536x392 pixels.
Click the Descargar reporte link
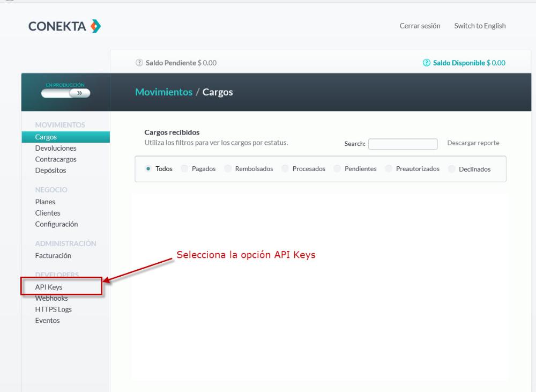pyautogui.click(x=473, y=143)
